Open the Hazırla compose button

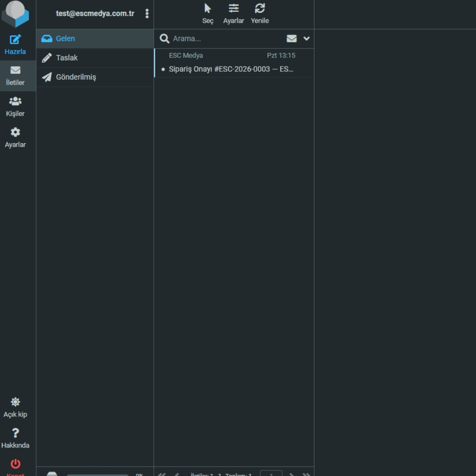point(15,45)
